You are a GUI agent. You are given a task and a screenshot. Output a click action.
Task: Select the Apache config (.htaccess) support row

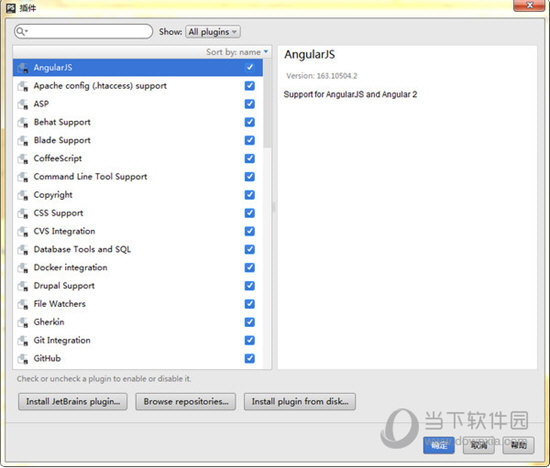coord(138,86)
